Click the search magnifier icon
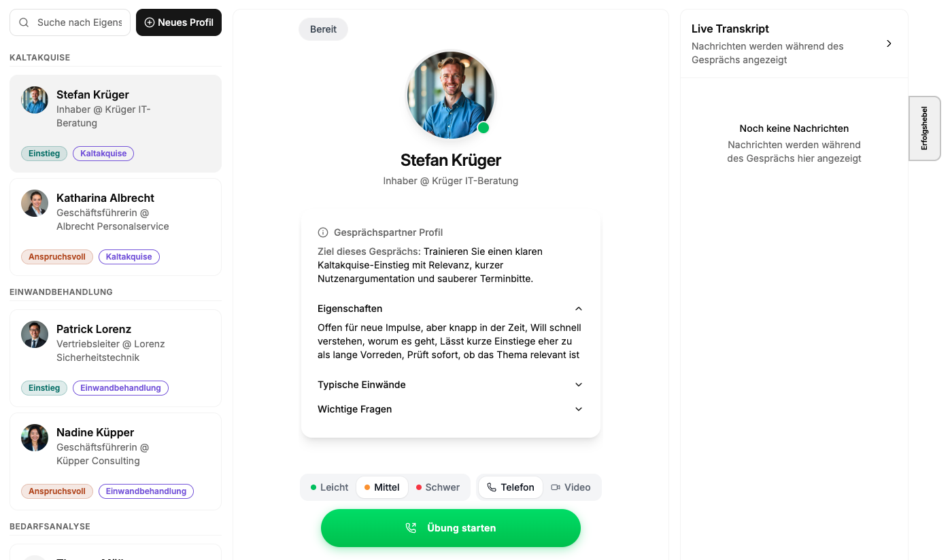 tap(24, 22)
